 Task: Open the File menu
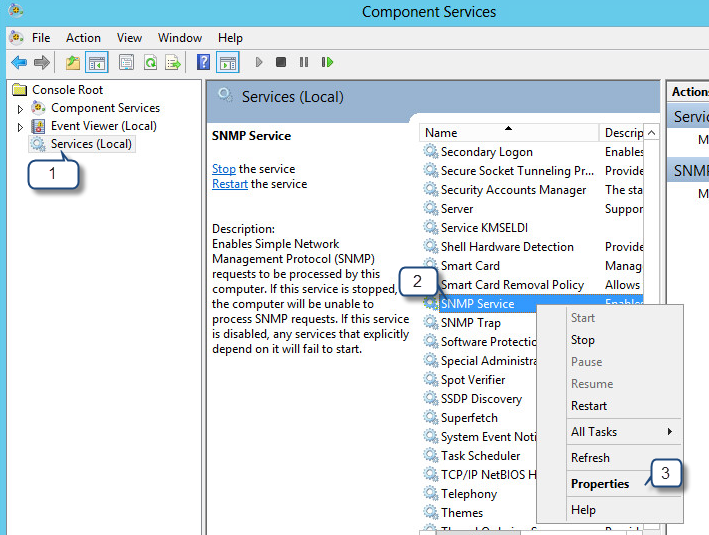(x=41, y=38)
